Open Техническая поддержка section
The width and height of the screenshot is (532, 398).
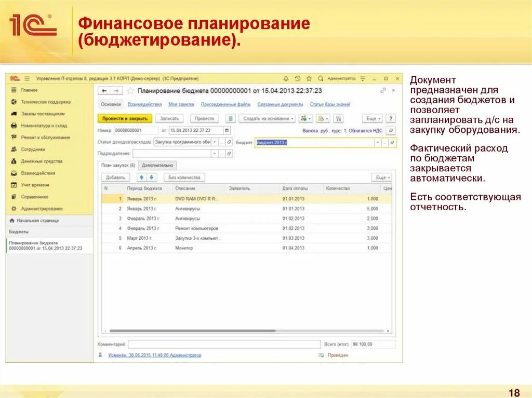[46, 102]
